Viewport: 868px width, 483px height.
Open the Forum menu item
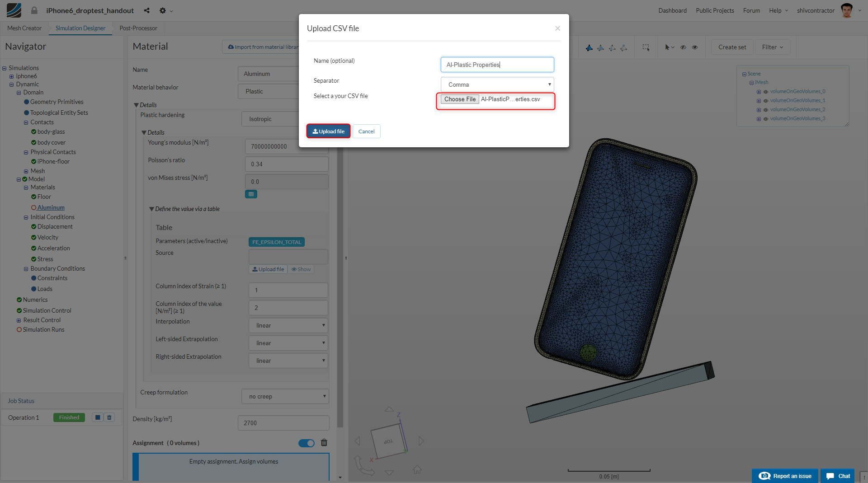[751, 10]
